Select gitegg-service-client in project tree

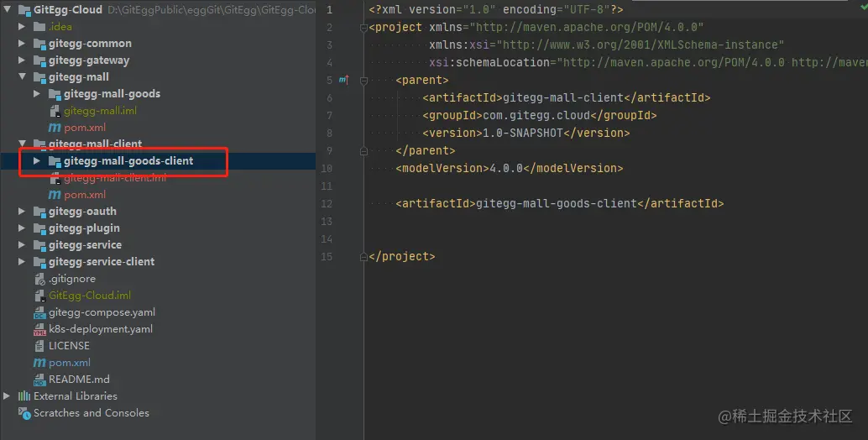[x=102, y=261]
